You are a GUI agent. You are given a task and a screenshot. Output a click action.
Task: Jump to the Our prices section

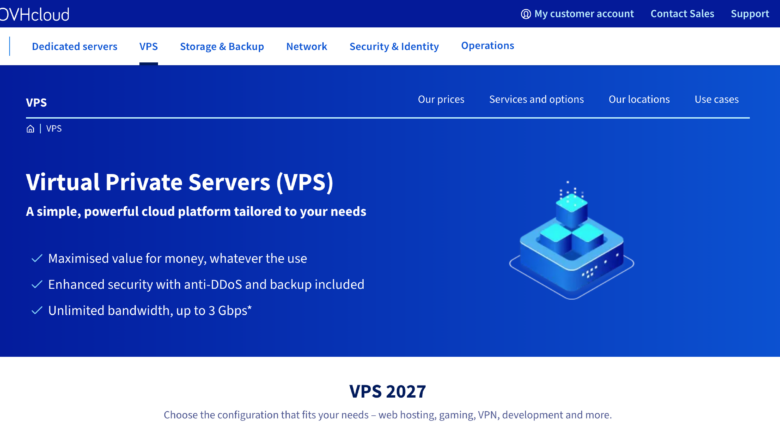(x=441, y=99)
